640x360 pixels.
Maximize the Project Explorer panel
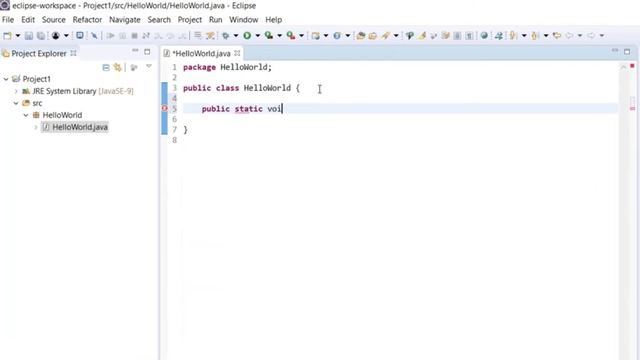(147, 52)
